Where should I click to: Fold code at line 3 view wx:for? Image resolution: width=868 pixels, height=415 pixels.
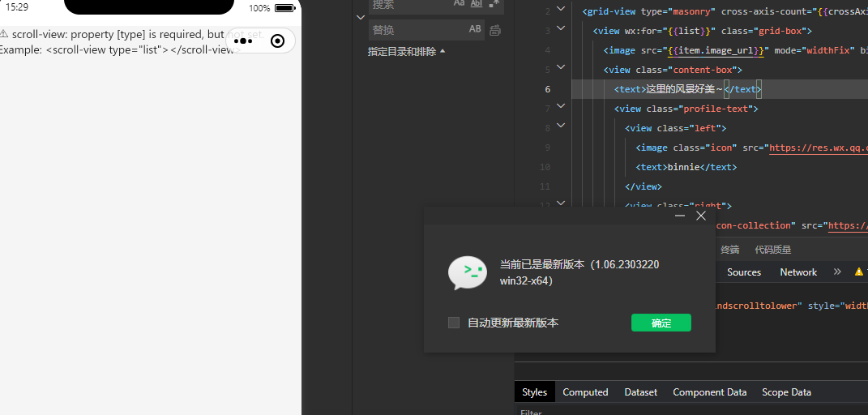(x=560, y=28)
